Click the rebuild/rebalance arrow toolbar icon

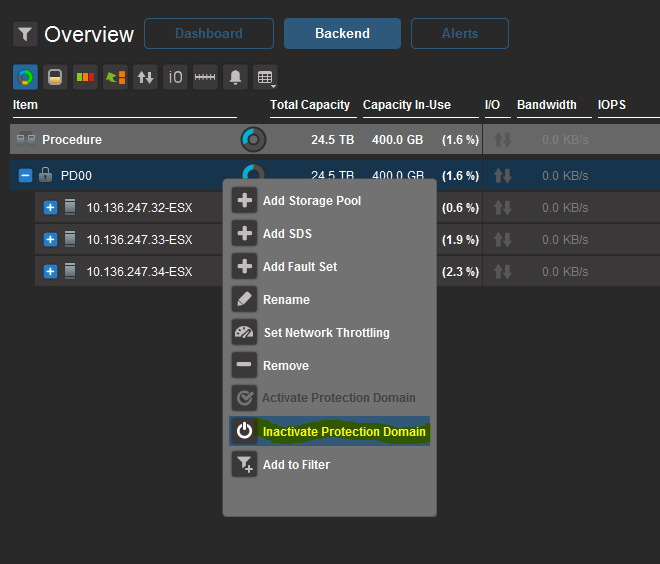coord(115,77)
